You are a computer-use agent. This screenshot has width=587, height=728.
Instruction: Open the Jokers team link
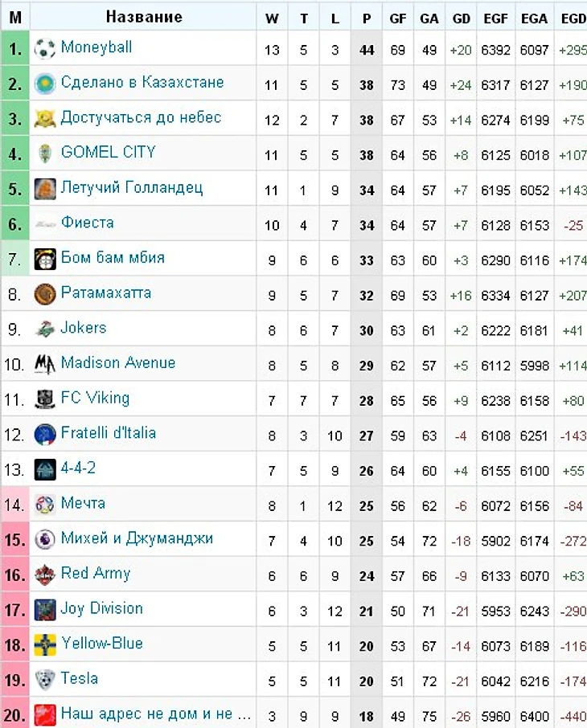point(84,328)
